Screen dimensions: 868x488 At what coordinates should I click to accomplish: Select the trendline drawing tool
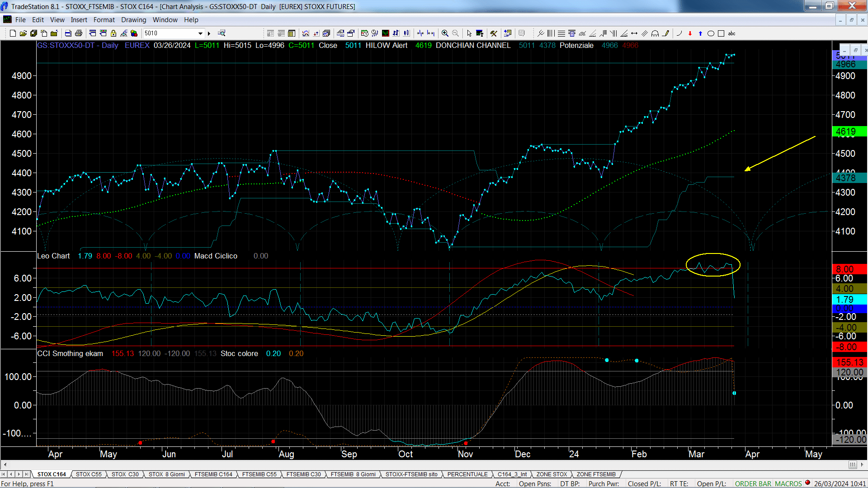point(541,33)
